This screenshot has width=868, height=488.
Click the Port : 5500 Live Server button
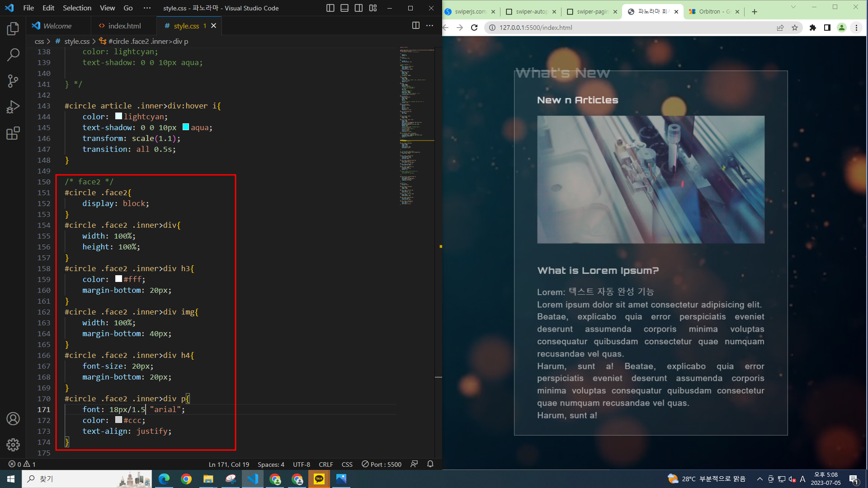tap(382, 464)
